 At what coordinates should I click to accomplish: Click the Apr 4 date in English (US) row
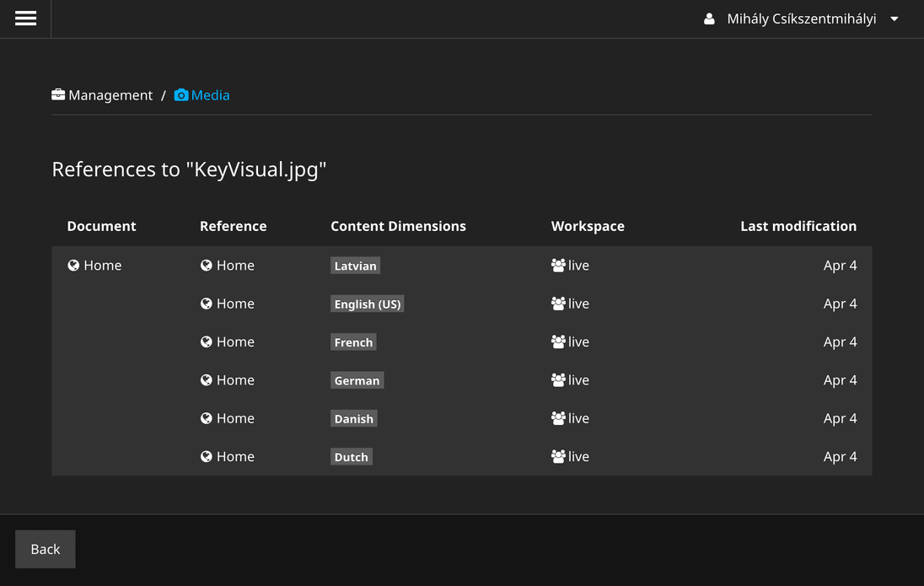coord(841,304)
